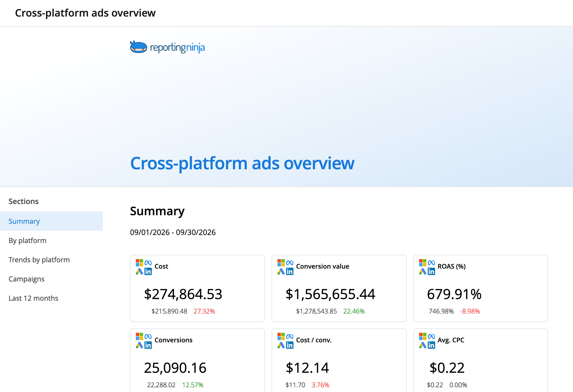This screenshot has height=392, width=573.
Task: Click the 25,090.16 conversions value
Action: [x=175, y=368]
